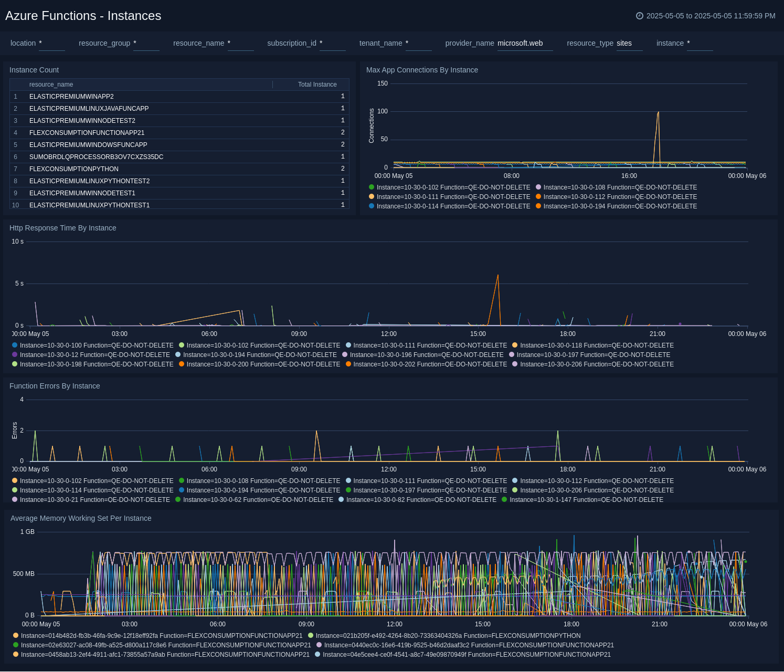Click the Function Errors By Instance title
The width and height of the screenshot is (784, 672).
tap(55, 386)
